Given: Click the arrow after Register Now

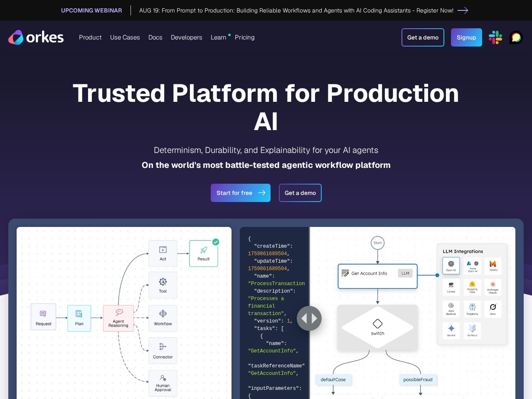Looking at the screenshot, I should (463, 10).
